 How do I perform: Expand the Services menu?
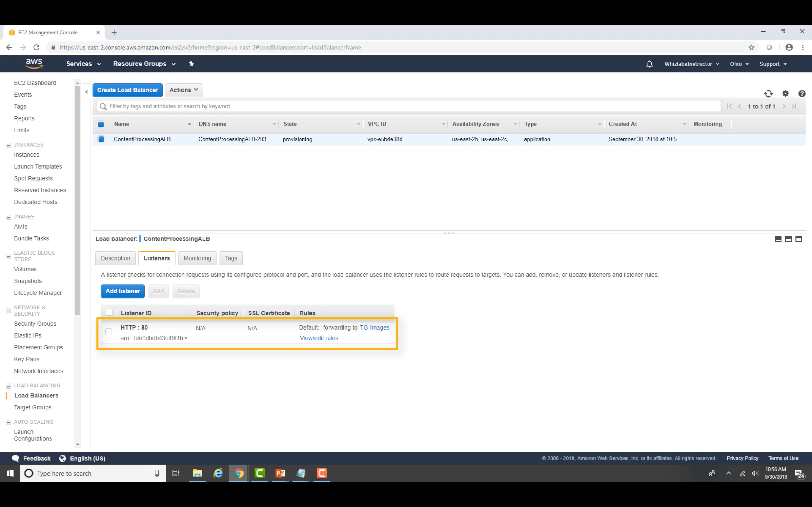pyautogui.click(x=83, y=64)
